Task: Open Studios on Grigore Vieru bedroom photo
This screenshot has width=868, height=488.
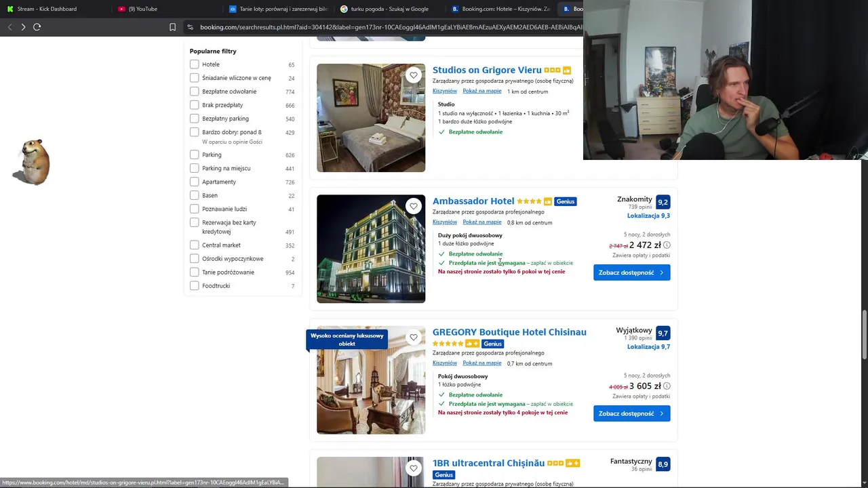Action: coord(371,118)
